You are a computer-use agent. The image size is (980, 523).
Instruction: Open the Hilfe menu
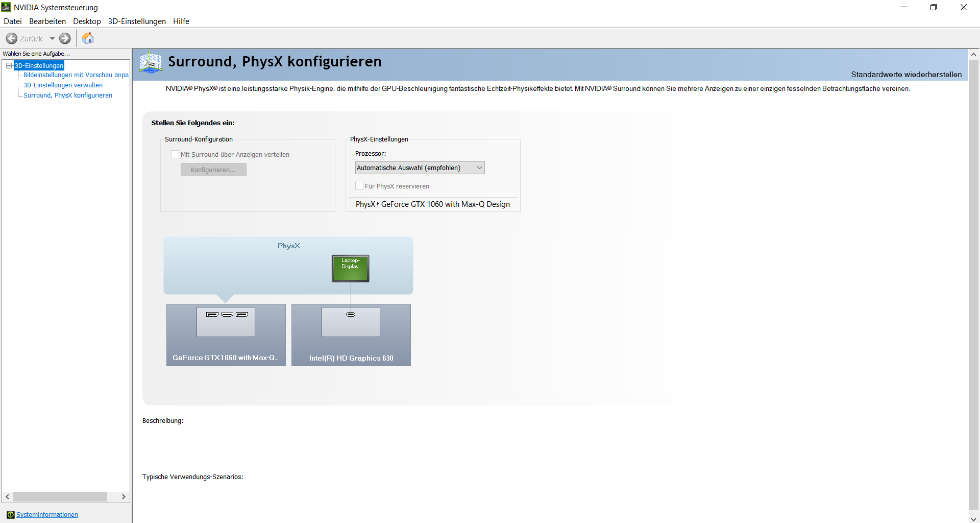coord(181,21)
